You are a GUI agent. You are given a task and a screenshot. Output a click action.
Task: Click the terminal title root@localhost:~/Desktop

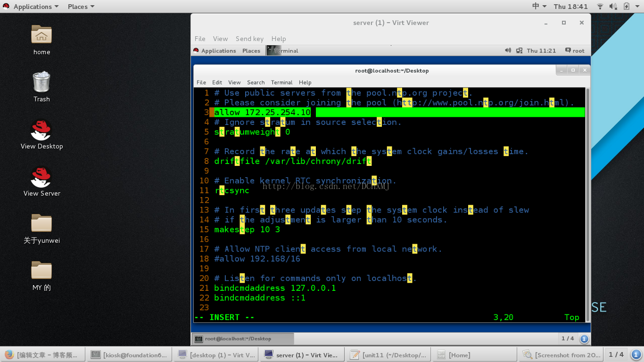(392, 71)
